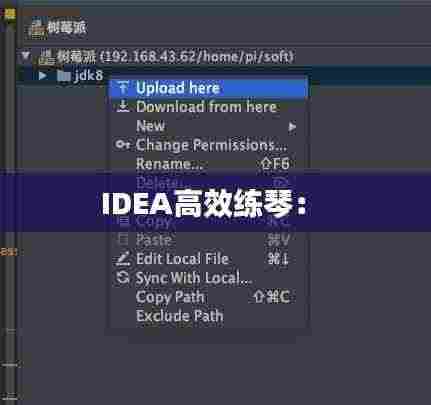This screenshot has height=405, width=431.
Task: Expand the jdk8 folder arrow
Action: [x=42, y=76]
